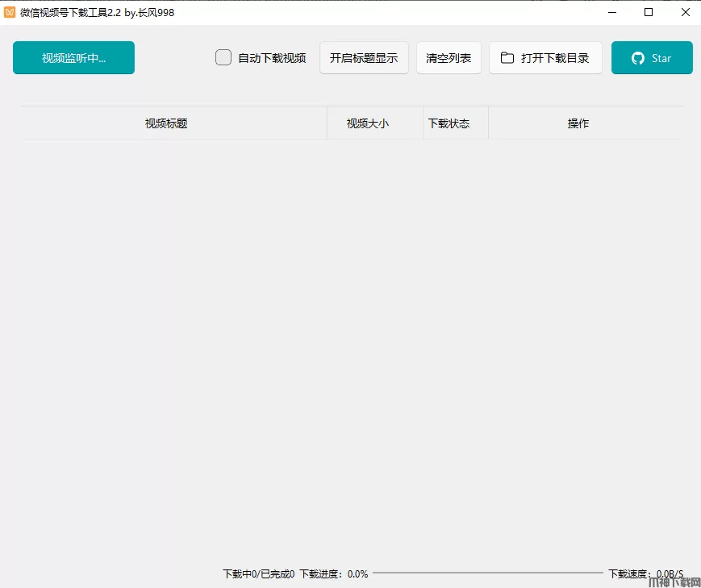
Task: Select the 视频大小 column header
Action: [x=368, y=123]
